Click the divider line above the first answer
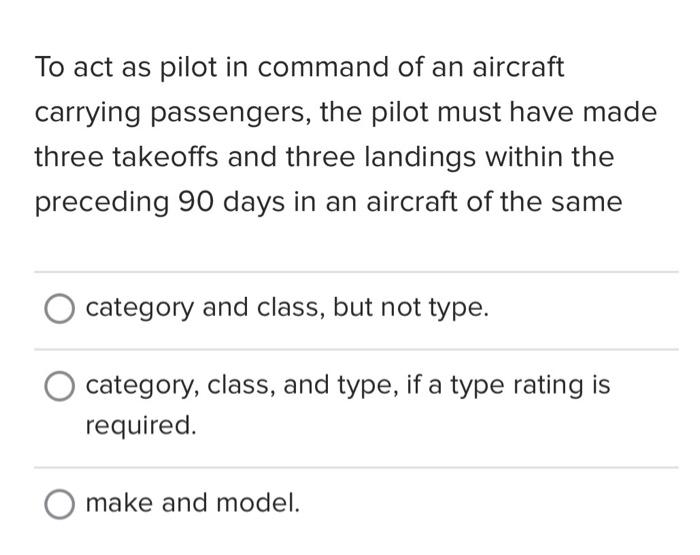Screen dimensions: 700x555 tap(356, 271)
